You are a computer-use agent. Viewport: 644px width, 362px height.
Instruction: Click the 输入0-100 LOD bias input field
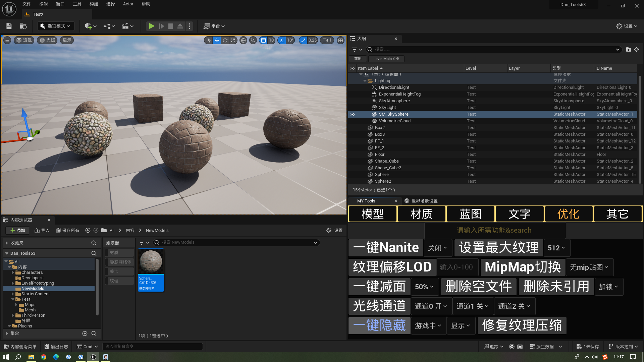[457, 267]
